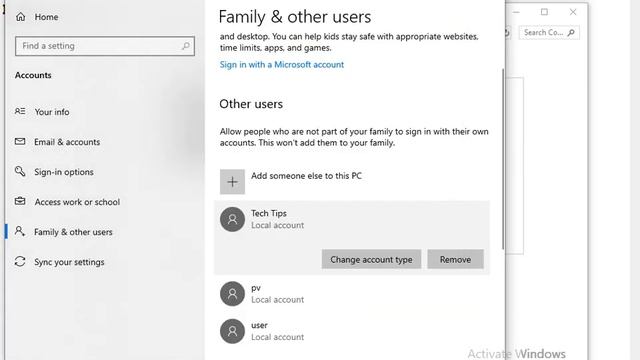Click the Accounts section heading
Viewport: 640px width, 360px height.
pyautogui.click(x=33, y=75)
